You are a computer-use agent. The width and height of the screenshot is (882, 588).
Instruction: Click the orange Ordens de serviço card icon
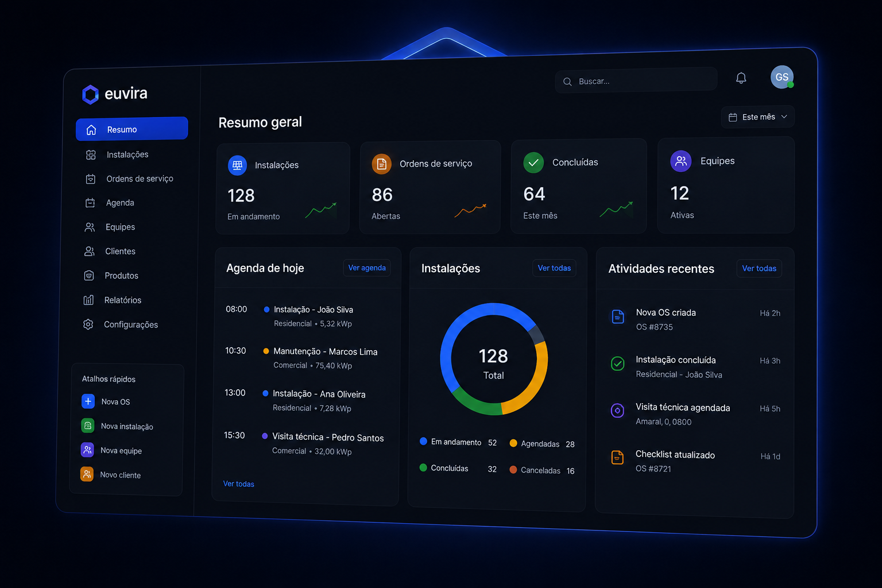[381, 164]
